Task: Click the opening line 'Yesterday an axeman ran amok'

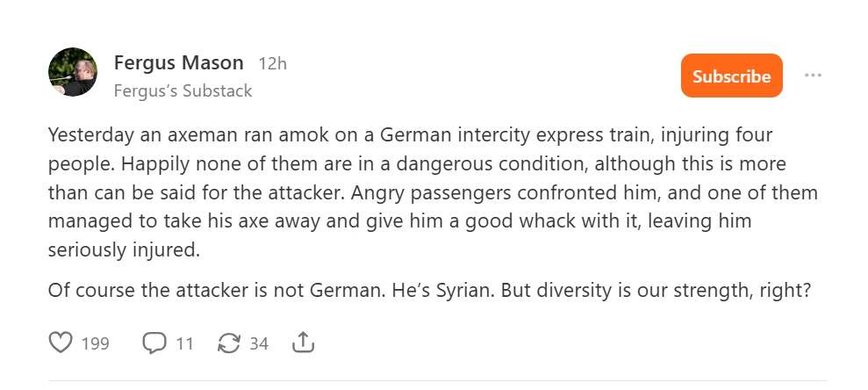Action: click(409, 137)
